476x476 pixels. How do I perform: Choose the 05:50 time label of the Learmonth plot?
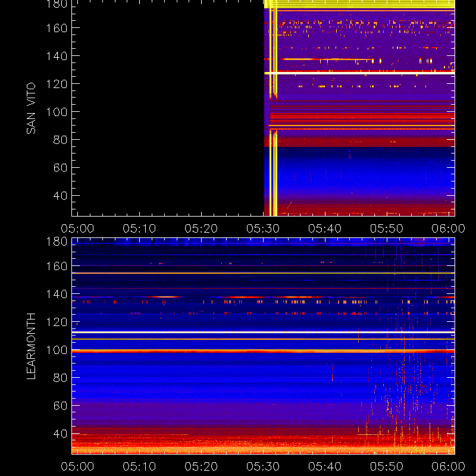point(387,466)
